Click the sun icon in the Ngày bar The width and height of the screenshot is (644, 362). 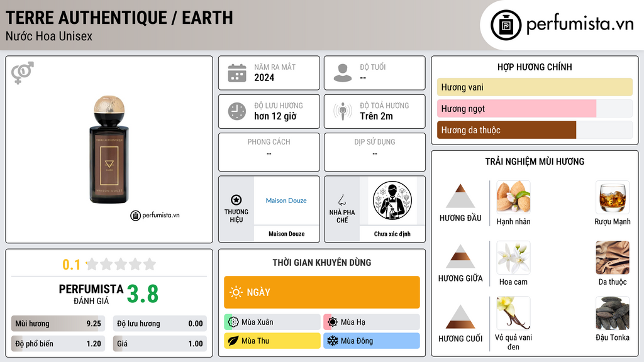point(236,292)
